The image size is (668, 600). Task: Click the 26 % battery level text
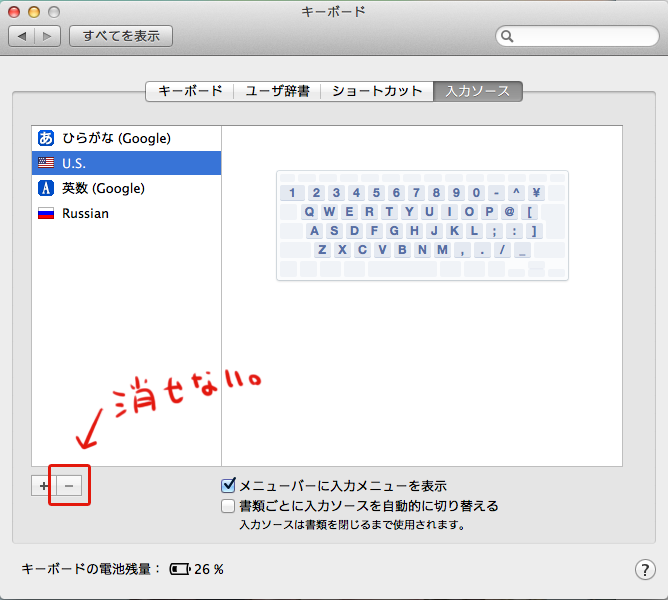click(x=209, y=569)
